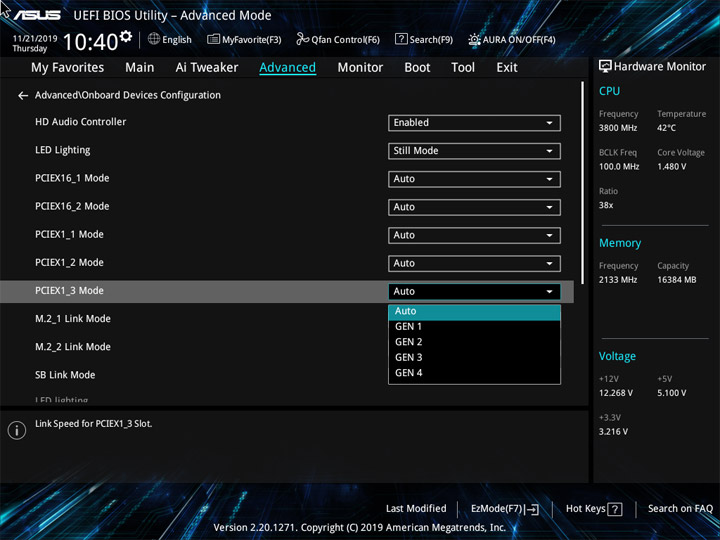Click the CPU frequency 3800 MHz value
Image resolution: width=720 pixels, height=540 pixels.
pos(618,128)
